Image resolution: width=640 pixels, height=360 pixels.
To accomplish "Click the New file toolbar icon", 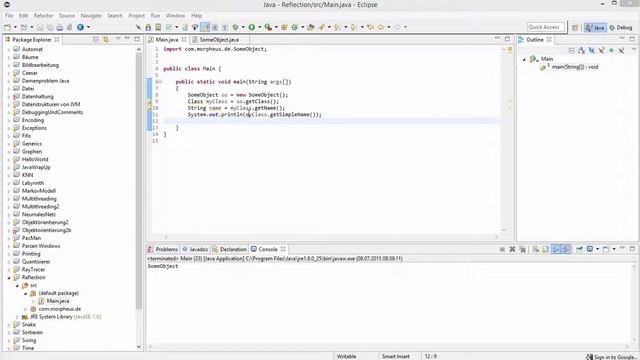I will coord(7,27).
